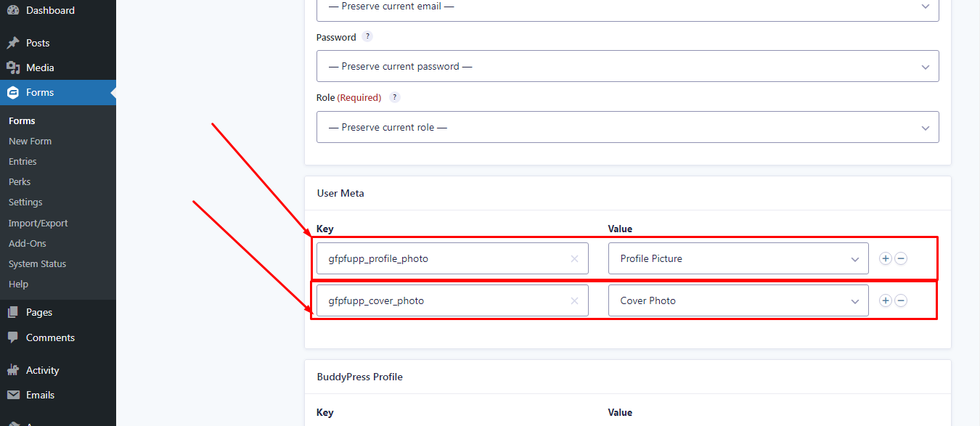
Task: Open the Preserve current role dropdown
Action: [628, 127]
